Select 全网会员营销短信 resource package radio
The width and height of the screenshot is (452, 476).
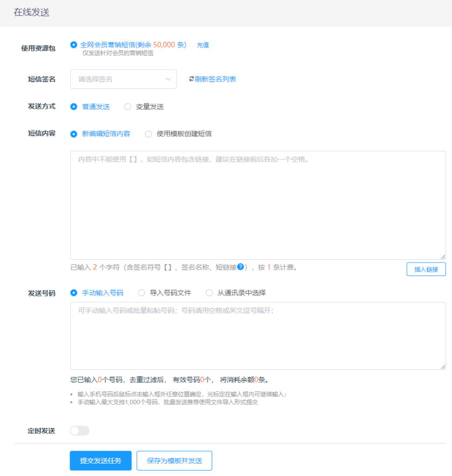tap(74, 45)
